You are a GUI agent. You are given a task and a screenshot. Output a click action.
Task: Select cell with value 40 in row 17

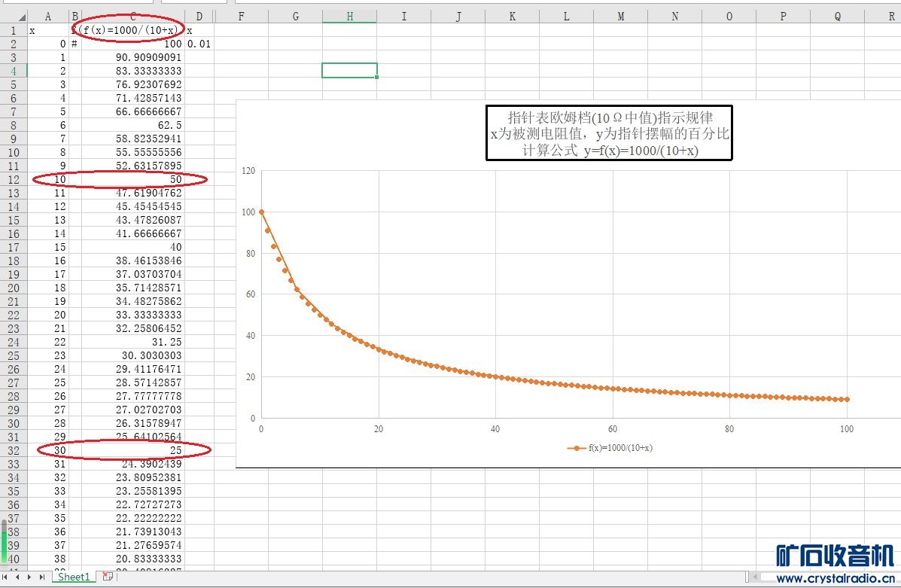(132, 247)
